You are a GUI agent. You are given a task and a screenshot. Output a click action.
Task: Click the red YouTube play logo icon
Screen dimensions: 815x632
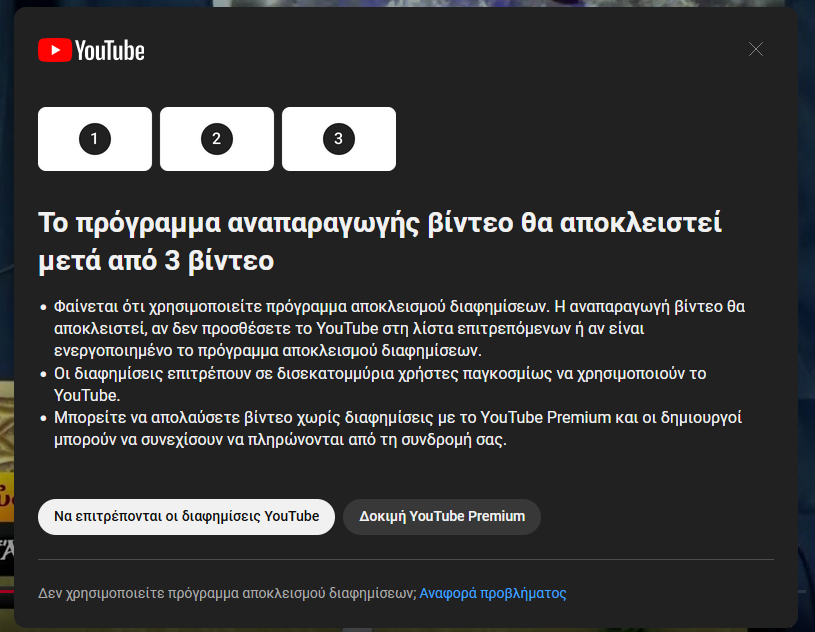coord(54,50)
